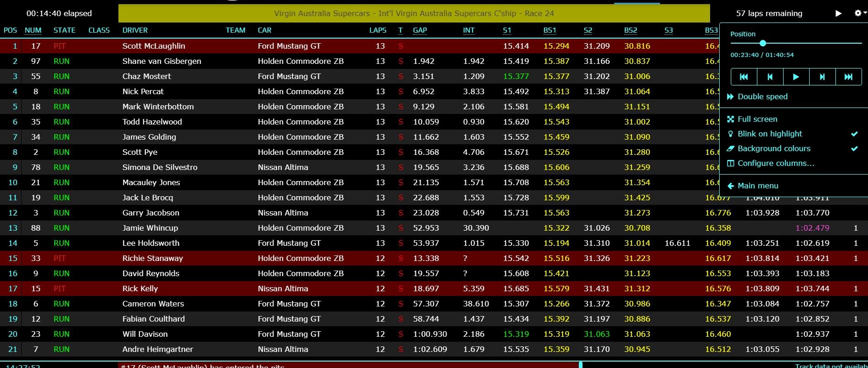This screenshot has height=368, width=868.
Task: Select driver Garry Jacobson
Action: [151, 213]
